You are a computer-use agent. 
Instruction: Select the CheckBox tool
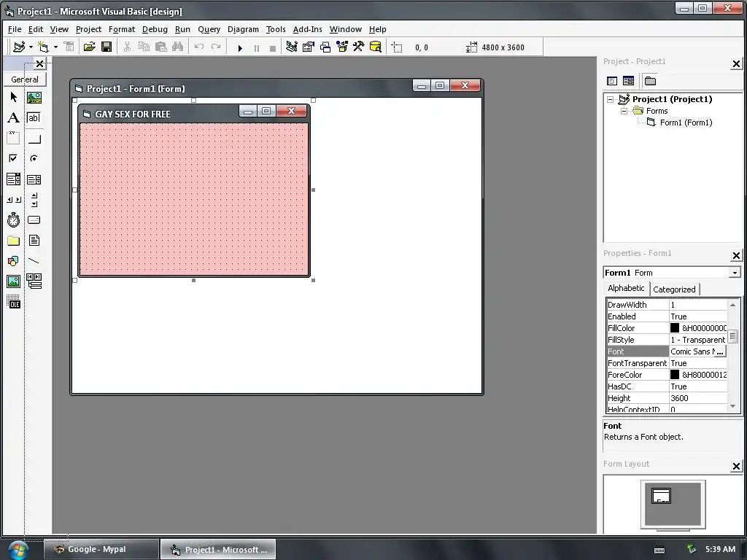13,158
